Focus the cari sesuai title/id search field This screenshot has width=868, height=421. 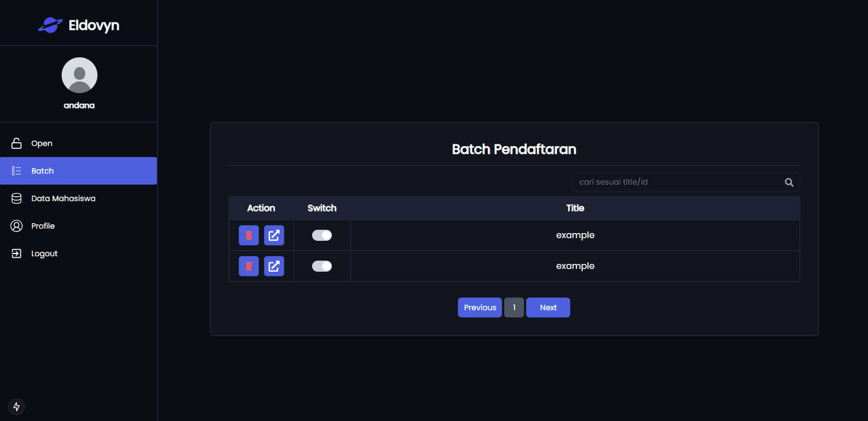tap(685, 182)
